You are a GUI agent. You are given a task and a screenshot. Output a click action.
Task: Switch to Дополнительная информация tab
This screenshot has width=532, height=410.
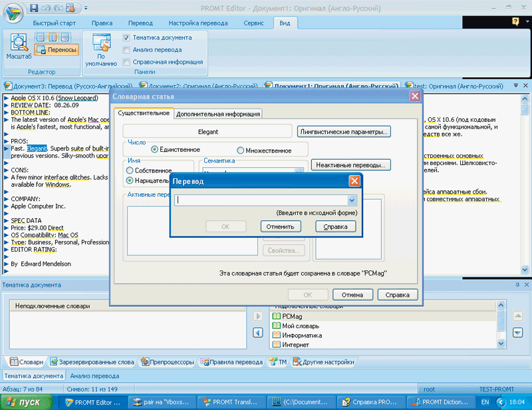tap(217, 114)
